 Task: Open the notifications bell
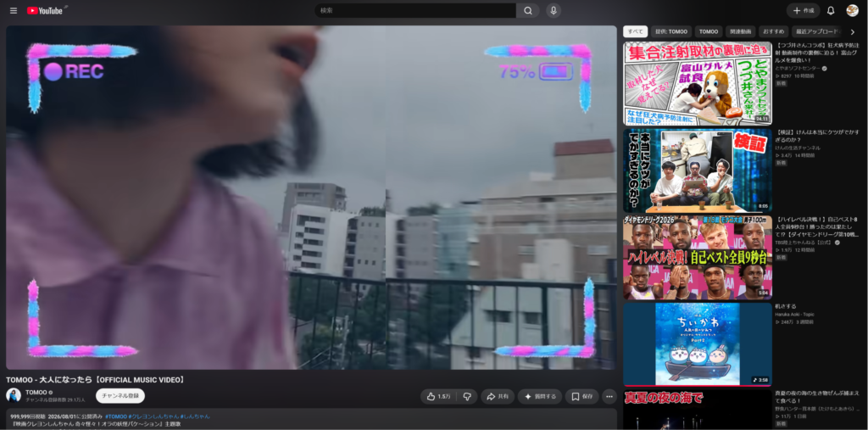coord(831,10)
